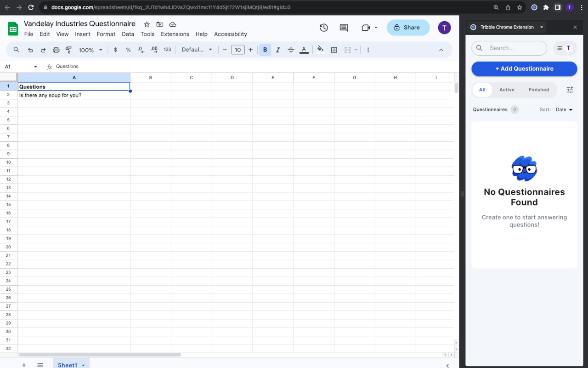Open the Format menu
Viewport: 588px width, 368px height.
tap(106, 34)
